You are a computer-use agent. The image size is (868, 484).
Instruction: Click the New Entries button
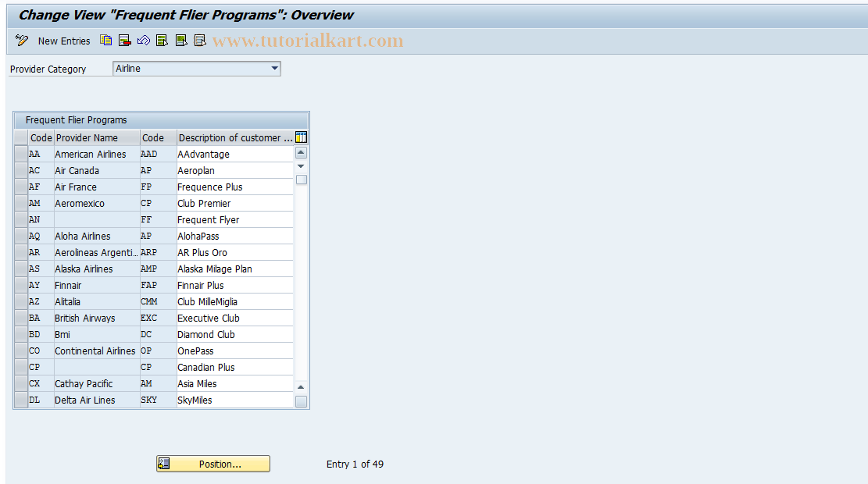63,41
